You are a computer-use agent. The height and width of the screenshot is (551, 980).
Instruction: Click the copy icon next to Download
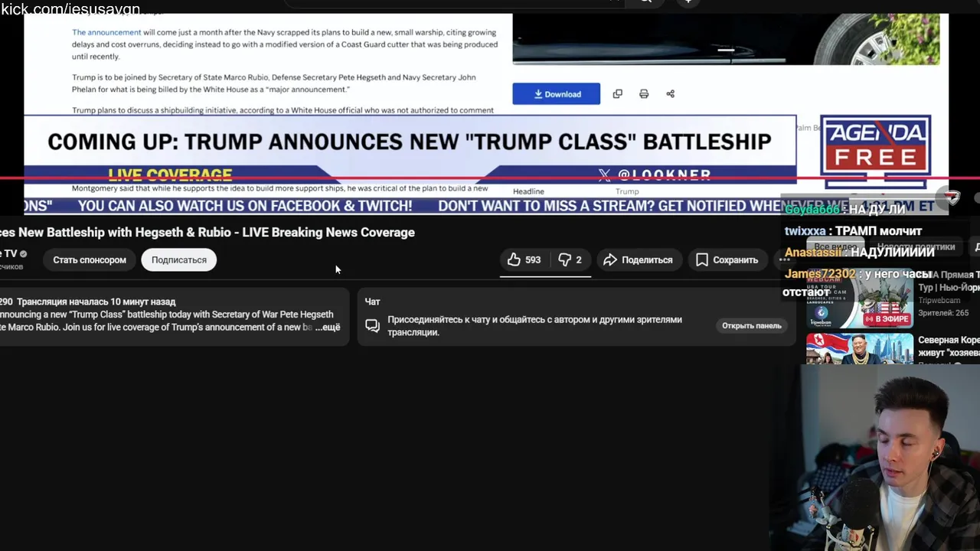click(x=618, y=94)
